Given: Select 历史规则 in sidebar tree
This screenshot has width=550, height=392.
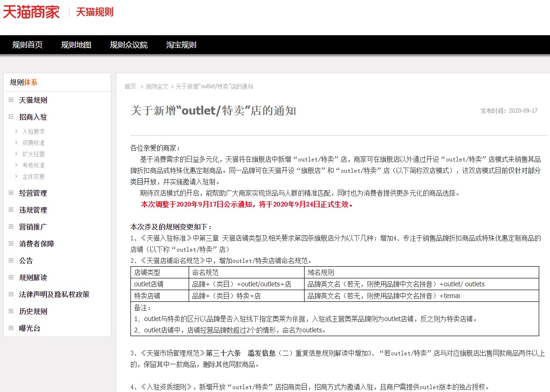Looking at the screenshot, I should pos(33,311).
